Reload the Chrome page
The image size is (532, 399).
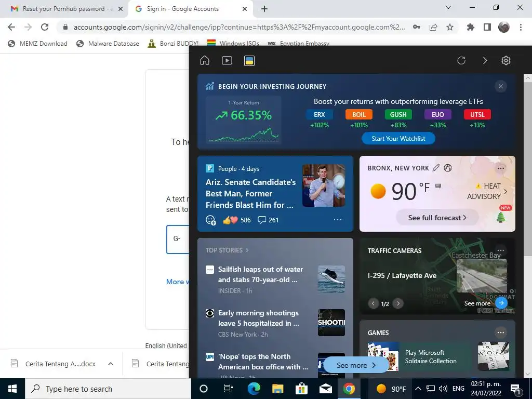click(45, 27)
